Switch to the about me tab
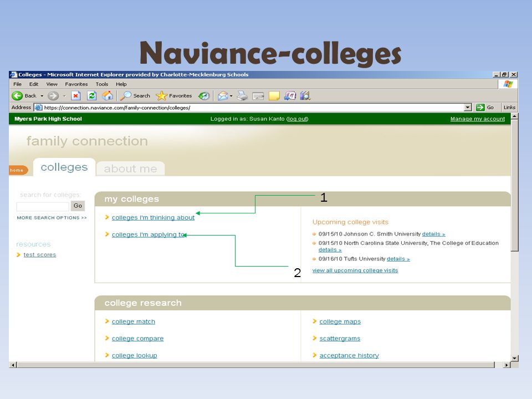 click(130, 168)
